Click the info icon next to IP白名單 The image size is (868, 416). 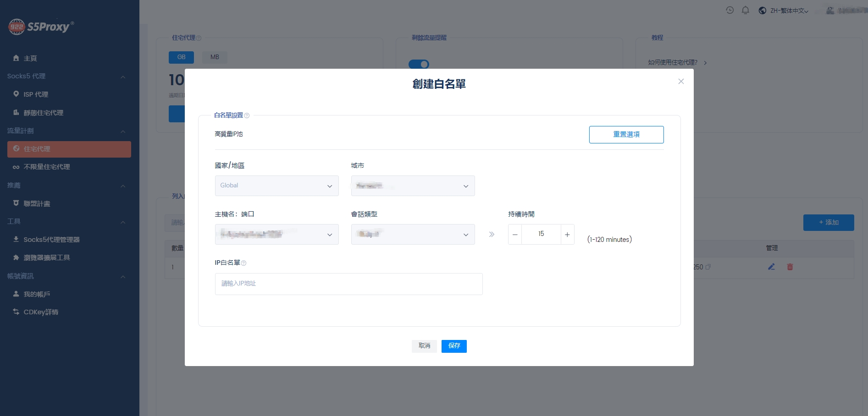pos(243,263)
